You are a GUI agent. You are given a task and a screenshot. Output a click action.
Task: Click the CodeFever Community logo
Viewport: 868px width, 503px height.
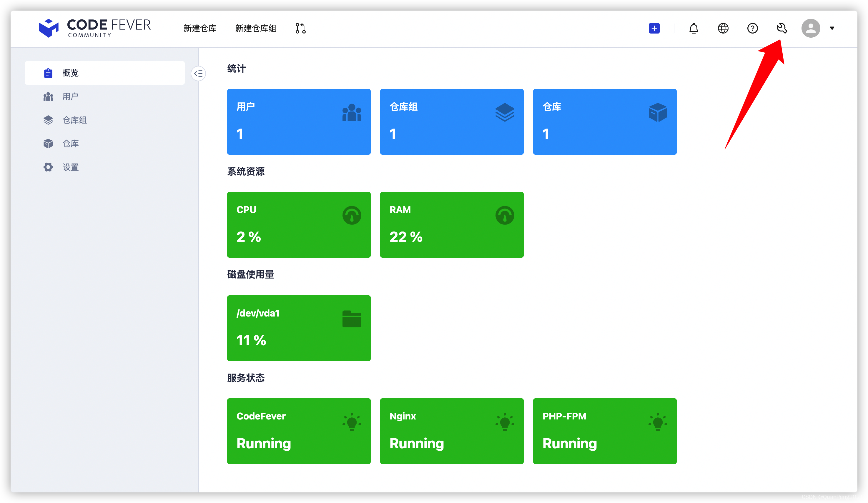[95, 28]
